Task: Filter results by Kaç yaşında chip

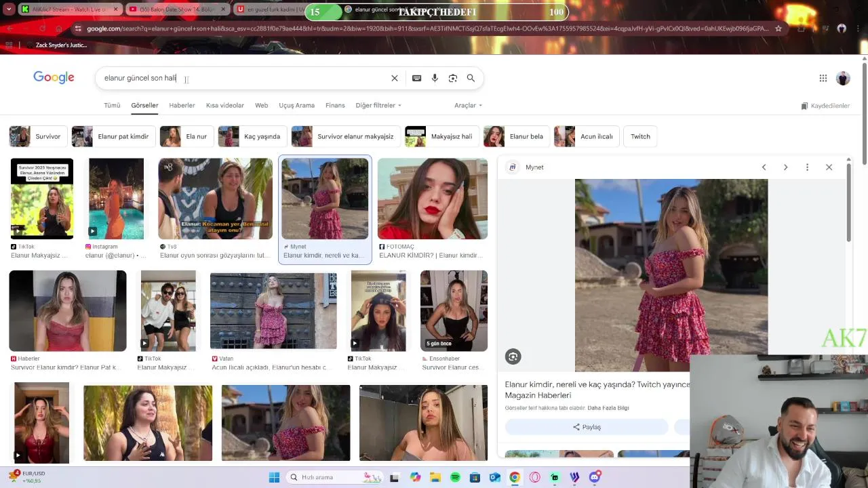Action: (x=252, y=136)
